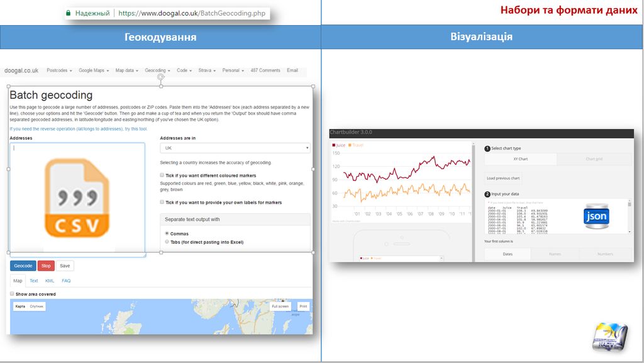Expand the Personal menu
The image size is (644, 363).
[x=233, y=70]
